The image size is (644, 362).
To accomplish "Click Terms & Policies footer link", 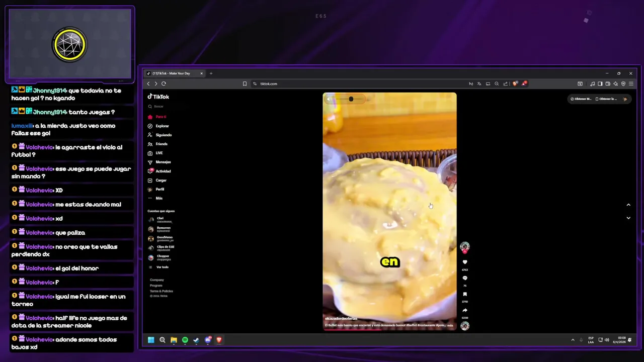I will [162, 291].
